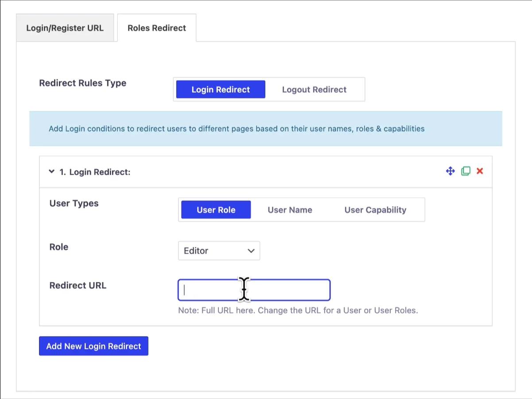The image size is (532, 399).
Task: Click the 'Redirect Rules Type' label
Action: tap(82, 83)
